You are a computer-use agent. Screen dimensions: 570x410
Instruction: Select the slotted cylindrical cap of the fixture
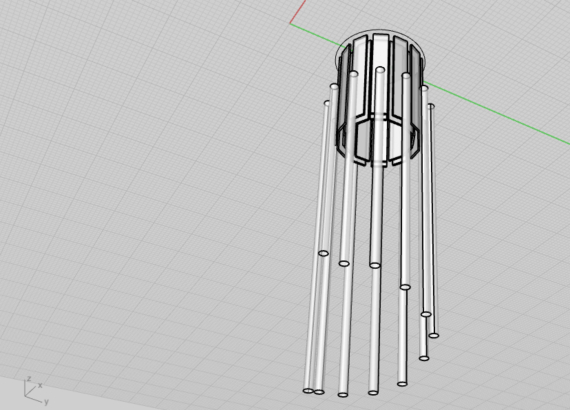coord(380,98)
